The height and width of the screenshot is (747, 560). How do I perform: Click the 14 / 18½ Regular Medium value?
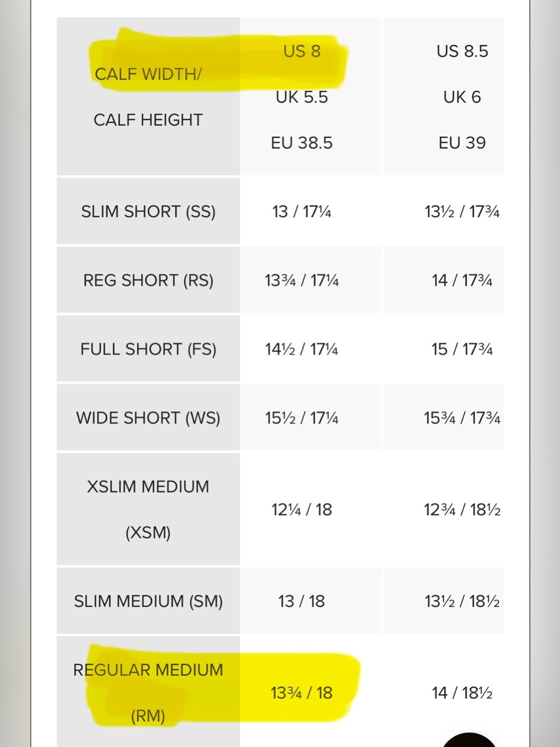[462, 693]
